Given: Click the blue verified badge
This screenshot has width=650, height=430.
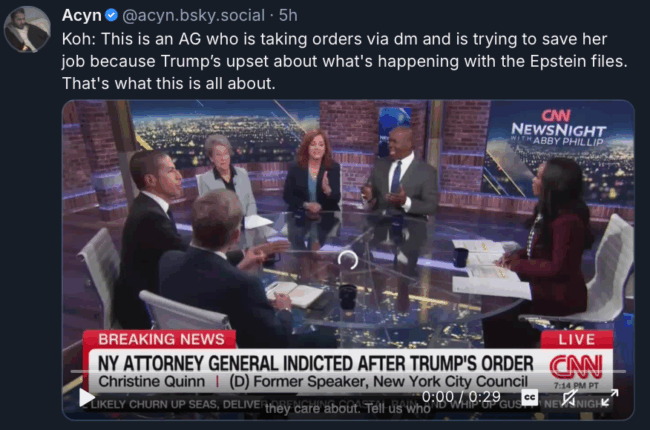Looking at the screenshot, I should (x=111, y=15).
